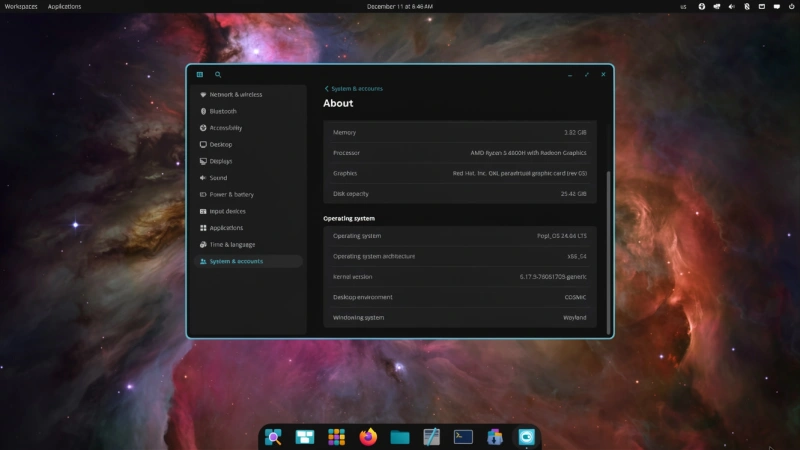This screenshot has height=450, width=800.
Task: Click the Processor row AMD Ryzen text
Action: 528,153
